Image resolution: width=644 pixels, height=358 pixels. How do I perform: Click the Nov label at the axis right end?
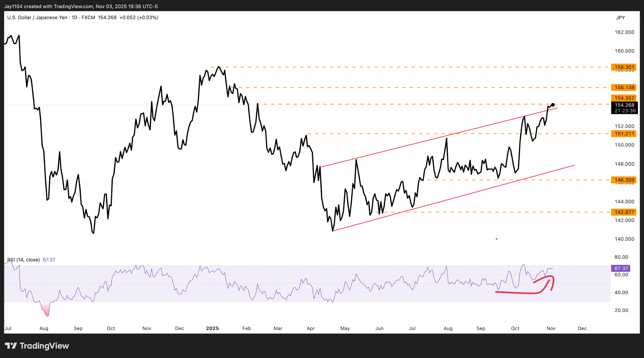tap(551, 328)
